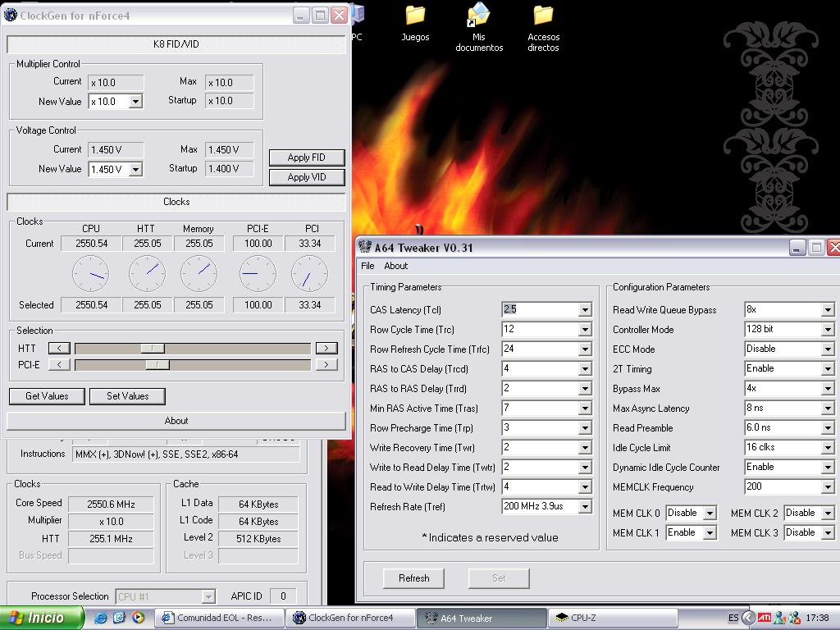
Task: Open the Read Preamble dropdown
Action: click(828, 428)
